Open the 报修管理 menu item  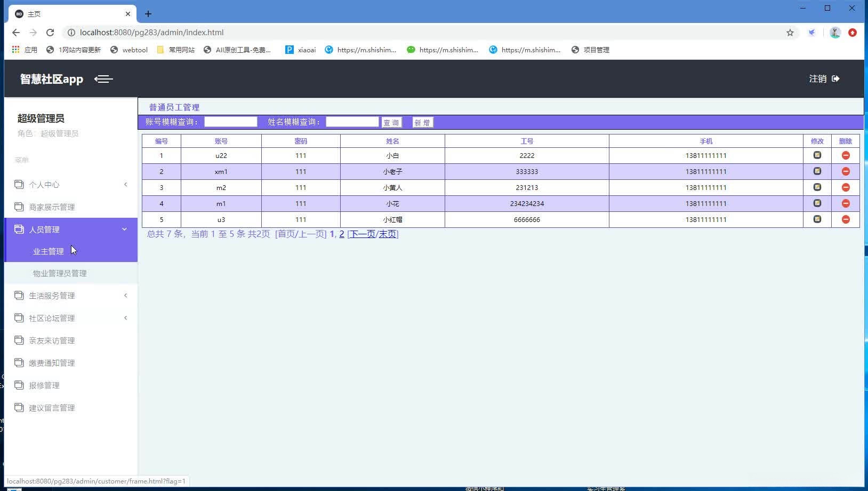click(71, 385)
